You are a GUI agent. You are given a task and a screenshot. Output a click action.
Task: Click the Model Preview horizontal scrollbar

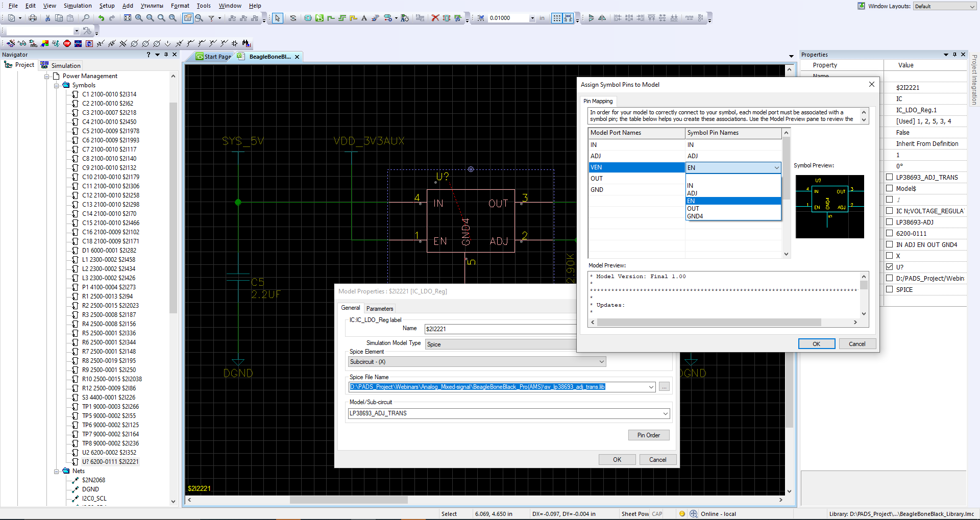click(708, 323)
